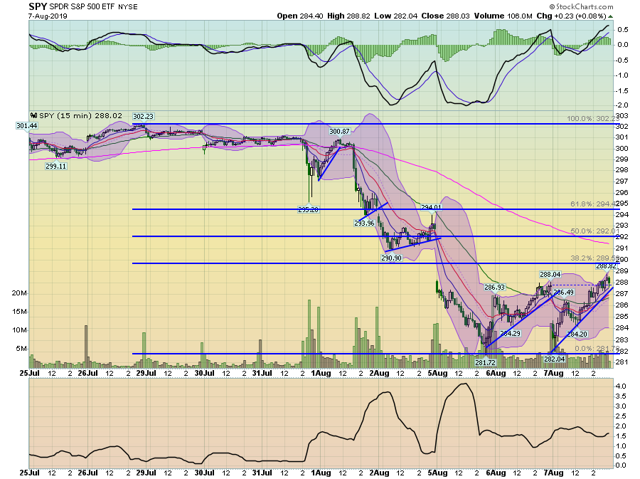Click the 297 price axis label
Viewport: 640px width, 479px height.
(622, 181)
